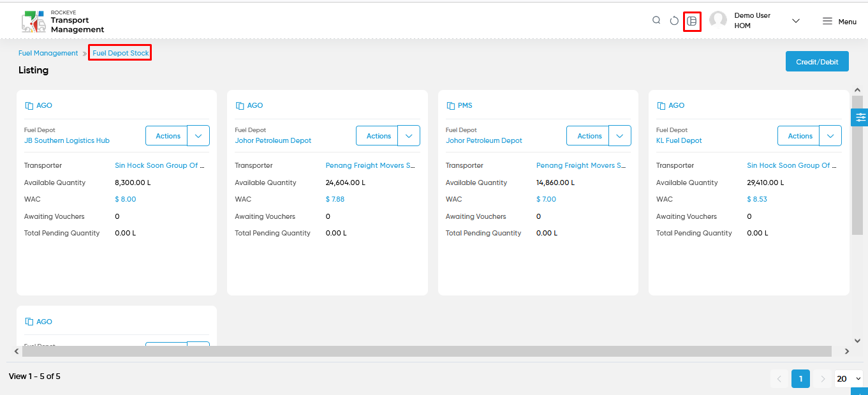
Task: Expand the Demo User profile dropdown
Action: (x=796, y=21)
